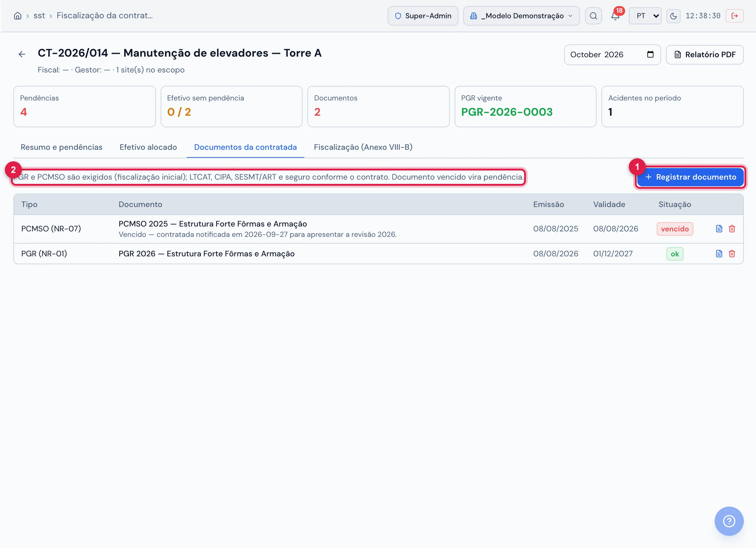The image size is (756, 548).
Task: View the PCMSO 2025 document file
Action: click(719, 229)
